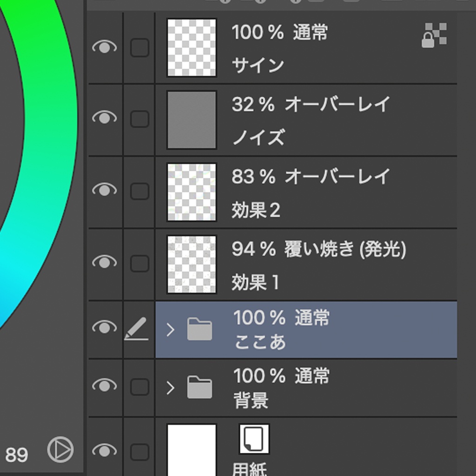Toggle visibility of 効果 2 layer
This screenshot has width=476, height=476.
pyautogui.click(x=104, y=190)
